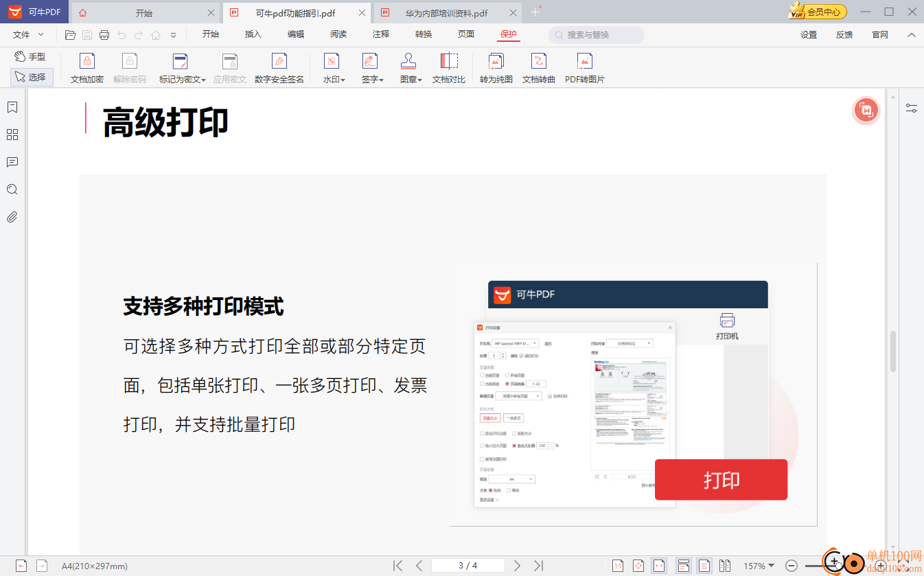Open Digital Security Signature (数字安全签名)

coord(279,68)
